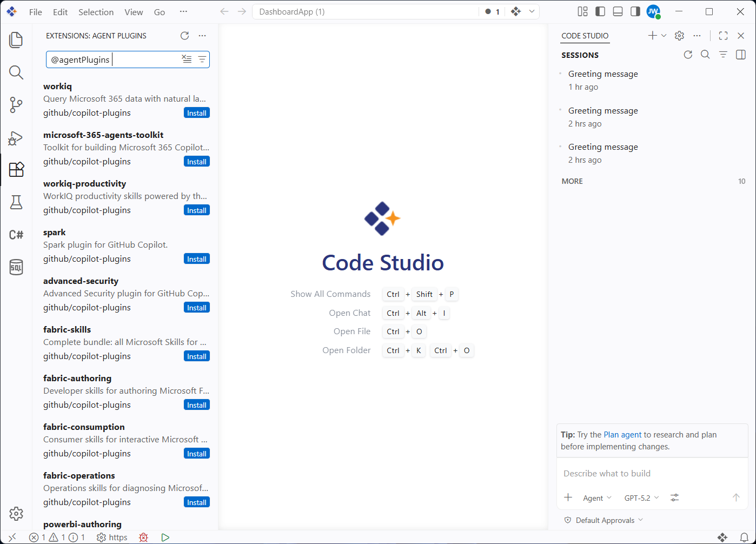The image size is (756, 544).
Task: Open the C# view in the activity bar
Action: pos(16,235)
